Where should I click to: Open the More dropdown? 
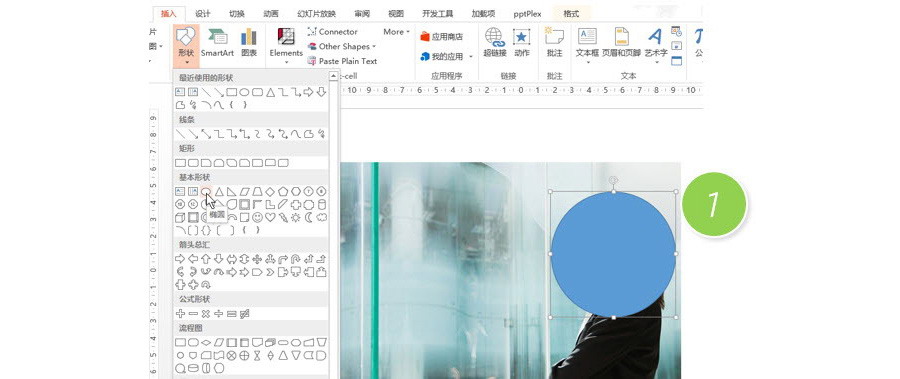[x=396, y=32]
